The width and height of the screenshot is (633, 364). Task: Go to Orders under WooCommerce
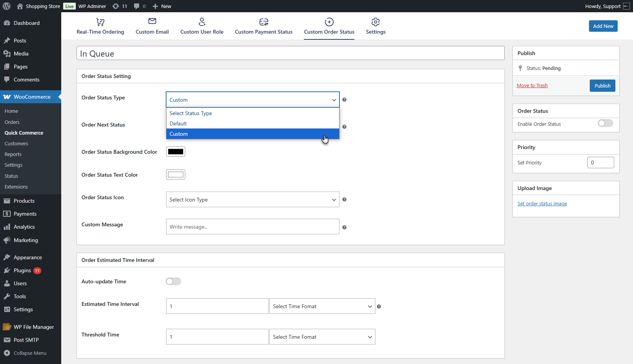[x=12, y=122]
